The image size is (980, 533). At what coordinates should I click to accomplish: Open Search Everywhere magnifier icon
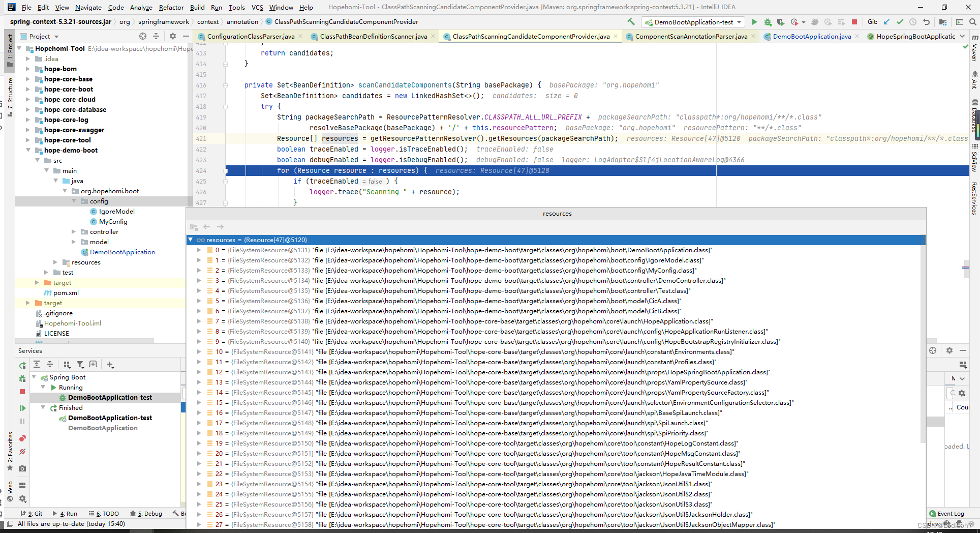(x=972, y=22)
